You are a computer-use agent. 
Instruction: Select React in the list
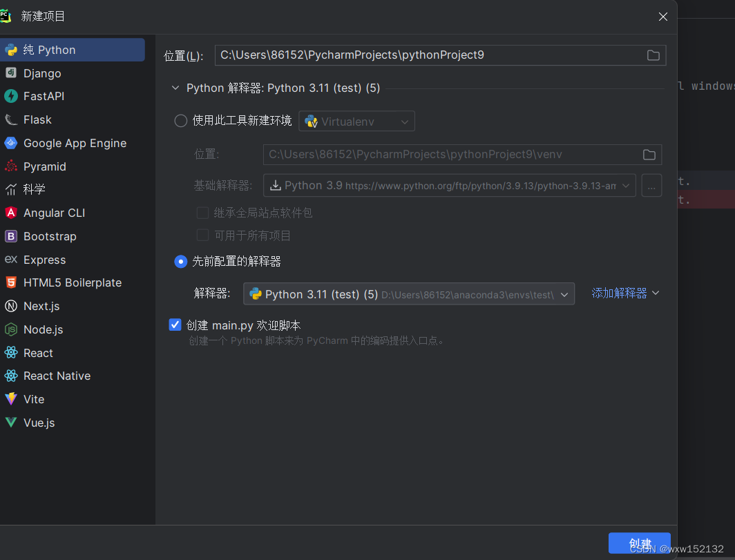(x=72, y=352)
